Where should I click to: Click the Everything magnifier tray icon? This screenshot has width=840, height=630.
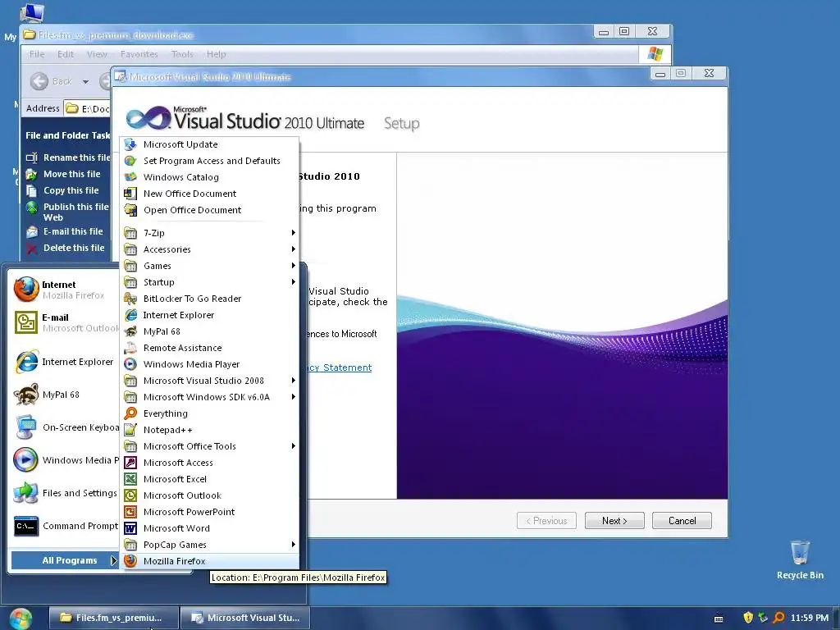click(x=778, y=618)
